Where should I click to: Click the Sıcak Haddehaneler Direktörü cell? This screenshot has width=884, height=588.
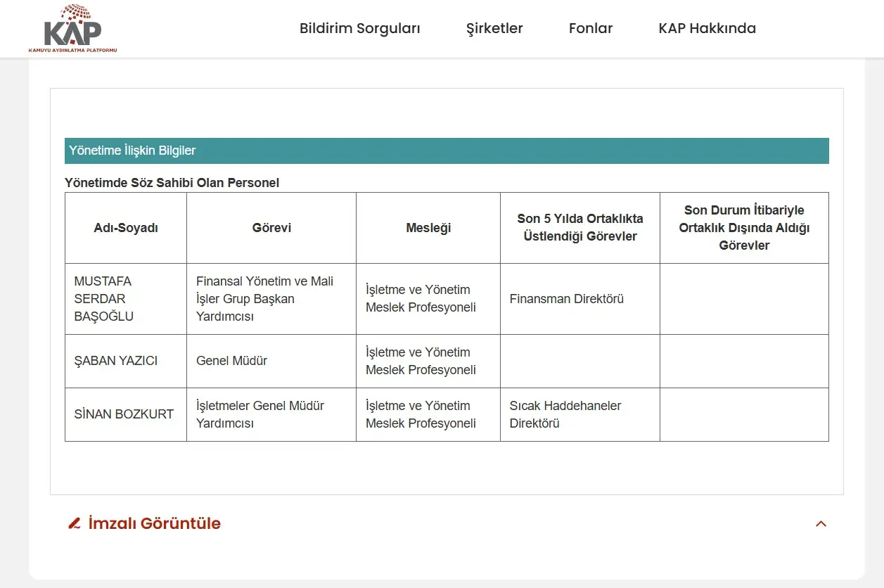click(580, 414)
